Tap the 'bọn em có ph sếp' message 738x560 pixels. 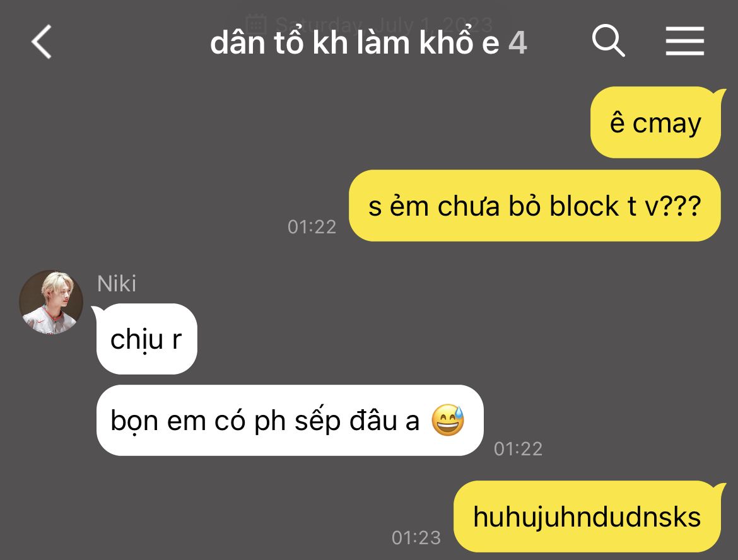pos(290,420)
